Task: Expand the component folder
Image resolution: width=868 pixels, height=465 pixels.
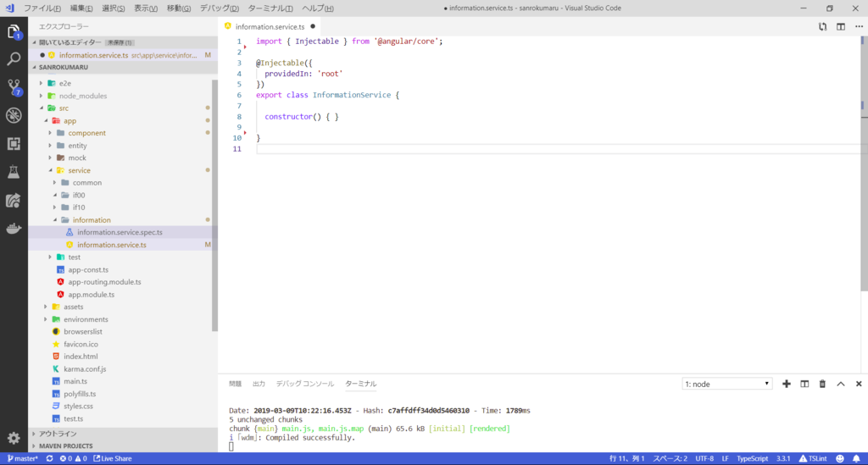Action: click(x=87, y=133)
